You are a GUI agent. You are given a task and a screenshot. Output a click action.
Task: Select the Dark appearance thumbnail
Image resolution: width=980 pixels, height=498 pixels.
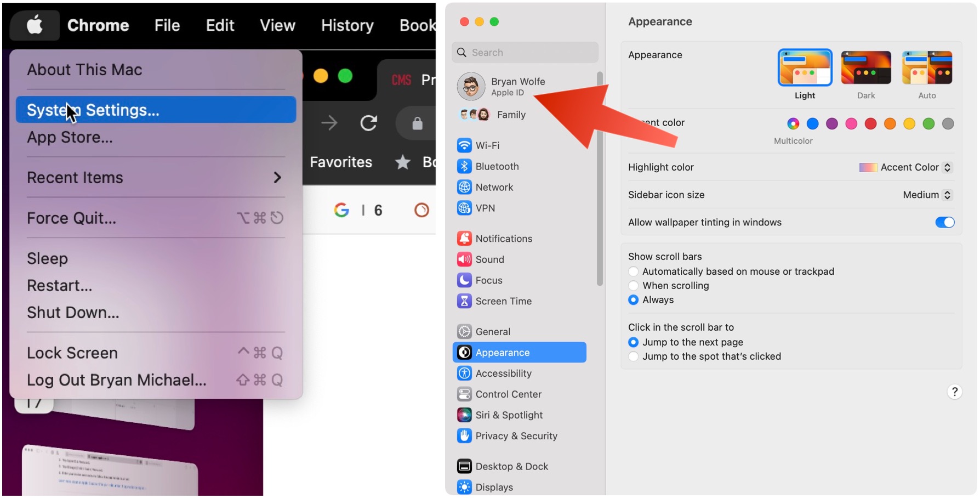pyautogui.click(x=866, y=67)
